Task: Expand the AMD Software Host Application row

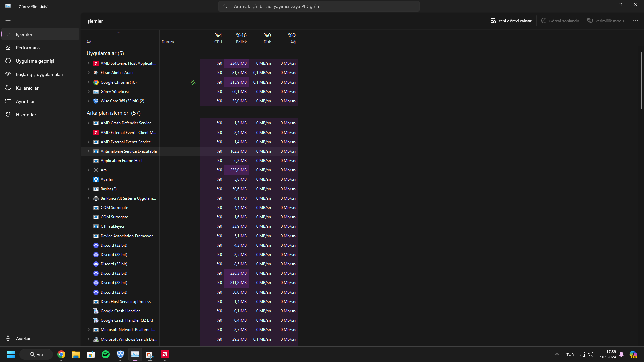Action: 89,63
